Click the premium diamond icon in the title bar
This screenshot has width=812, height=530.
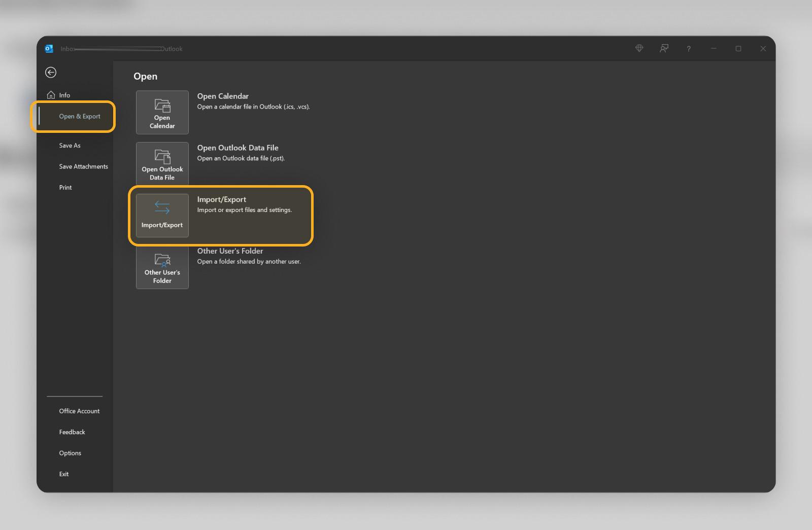pos(639,49)
